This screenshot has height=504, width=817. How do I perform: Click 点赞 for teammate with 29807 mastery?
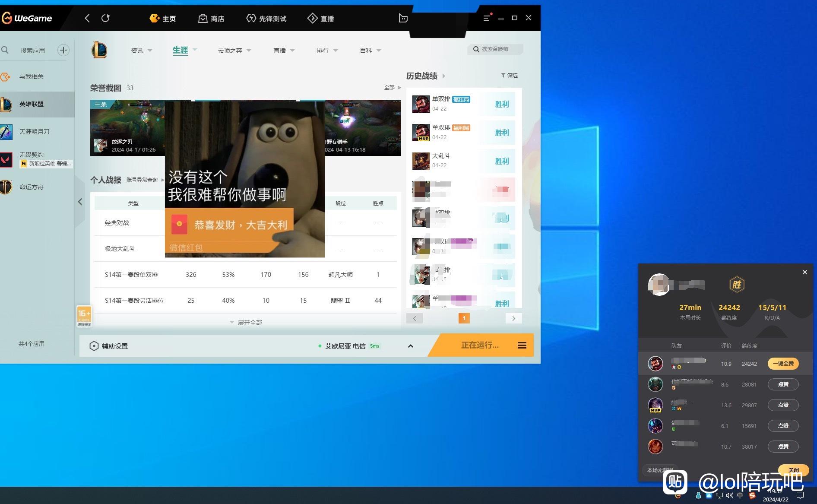(x=783, y=405)
